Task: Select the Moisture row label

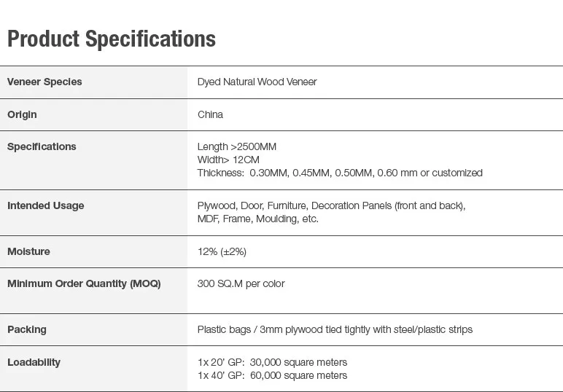Action: point(28,251)
